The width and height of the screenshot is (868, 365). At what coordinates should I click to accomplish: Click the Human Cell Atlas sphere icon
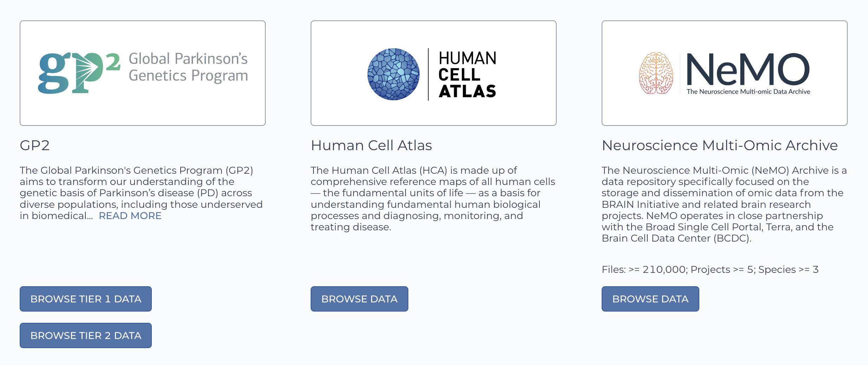tap(393, 74)
